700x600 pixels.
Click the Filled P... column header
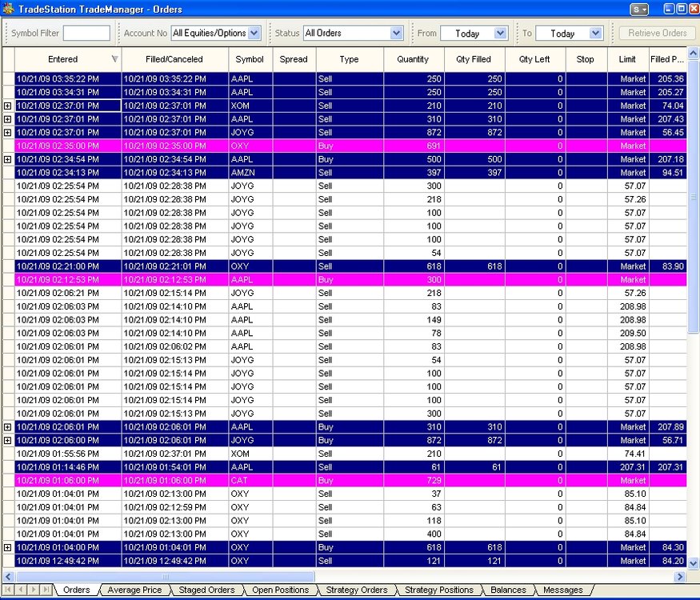(667, 59)
